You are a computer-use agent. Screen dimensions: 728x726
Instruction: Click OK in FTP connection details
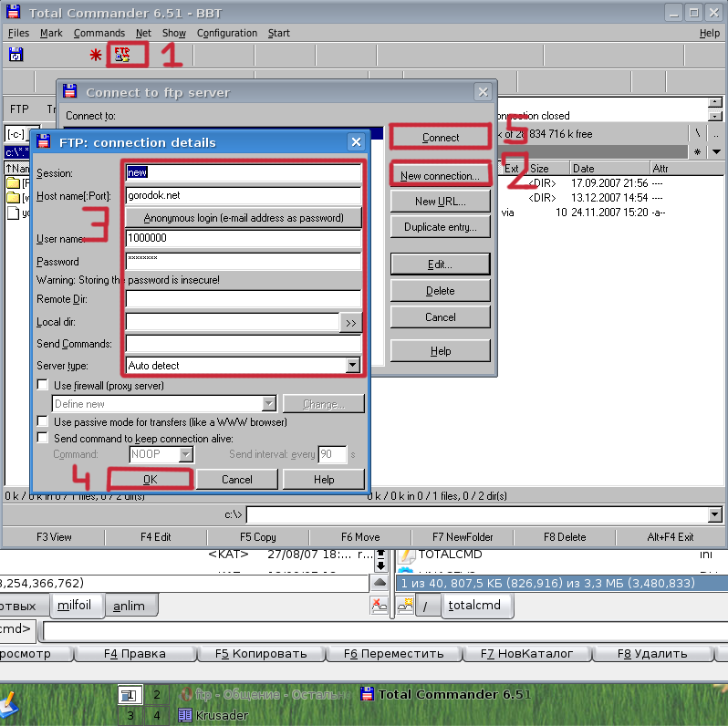150,479
